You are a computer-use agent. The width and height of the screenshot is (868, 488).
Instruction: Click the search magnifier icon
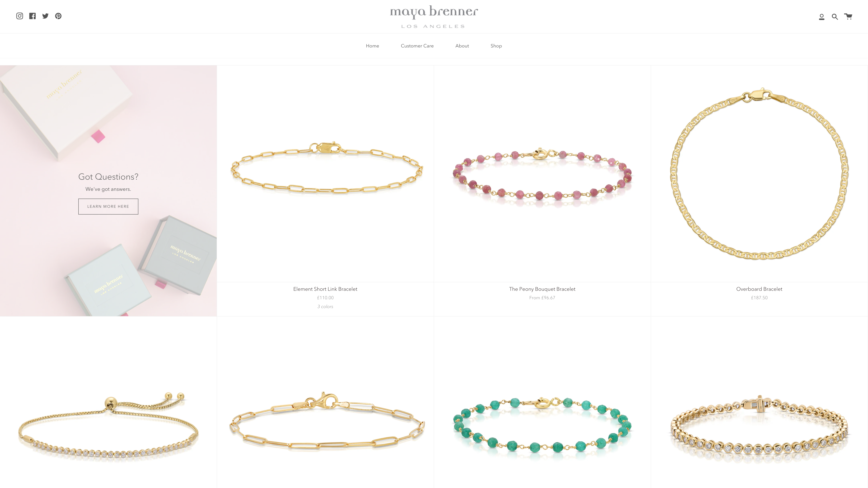835,17
